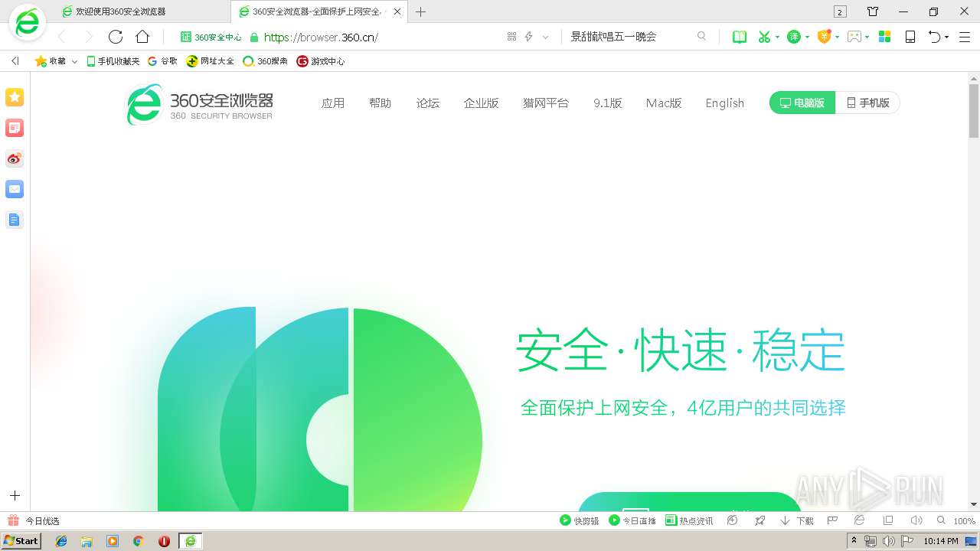The image size is (980, 551).
Task: Click the skin change shirt icon
Action: (873, 11)
